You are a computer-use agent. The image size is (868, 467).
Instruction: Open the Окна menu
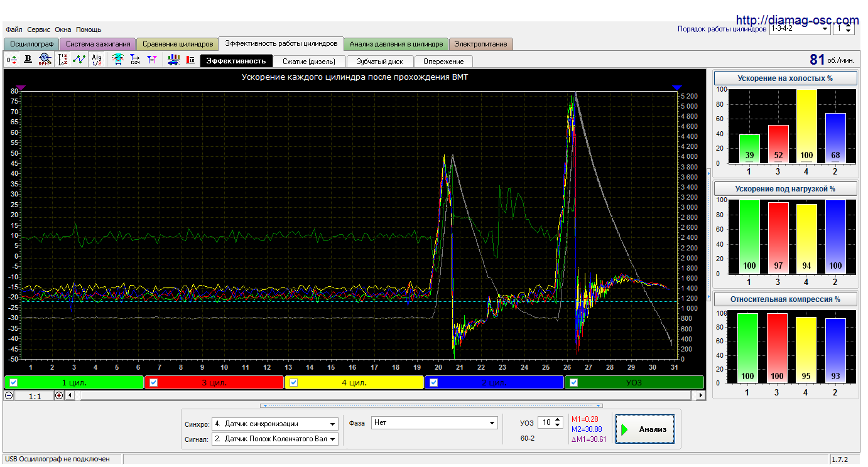tap(63, 30)
